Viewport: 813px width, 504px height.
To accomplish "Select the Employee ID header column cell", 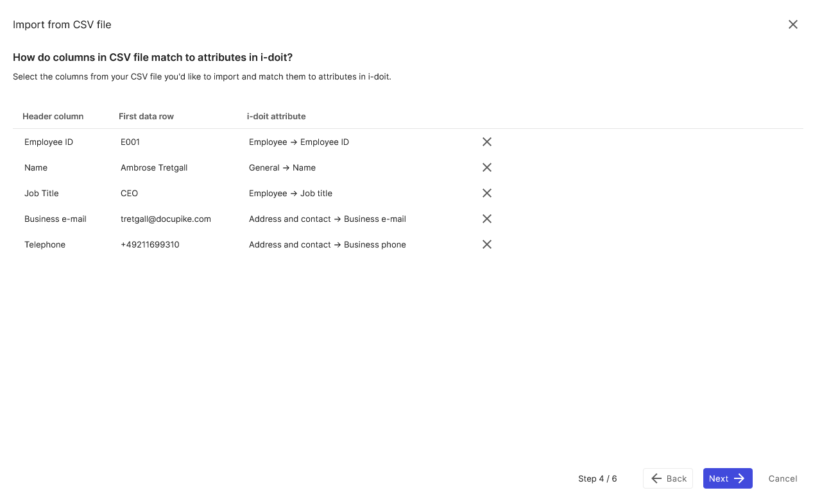I will click(49, 142).
